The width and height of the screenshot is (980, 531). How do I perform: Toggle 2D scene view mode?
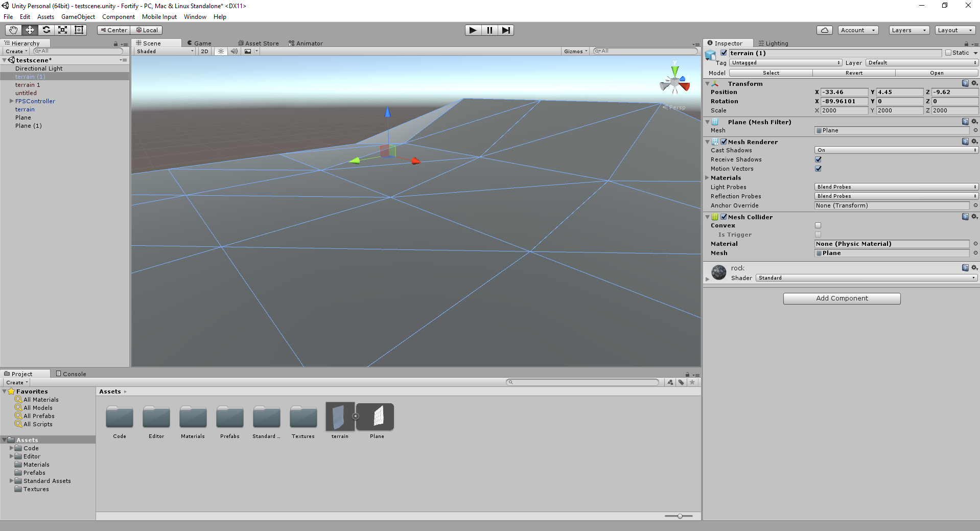pyautogui.click(x=204, y=51)
